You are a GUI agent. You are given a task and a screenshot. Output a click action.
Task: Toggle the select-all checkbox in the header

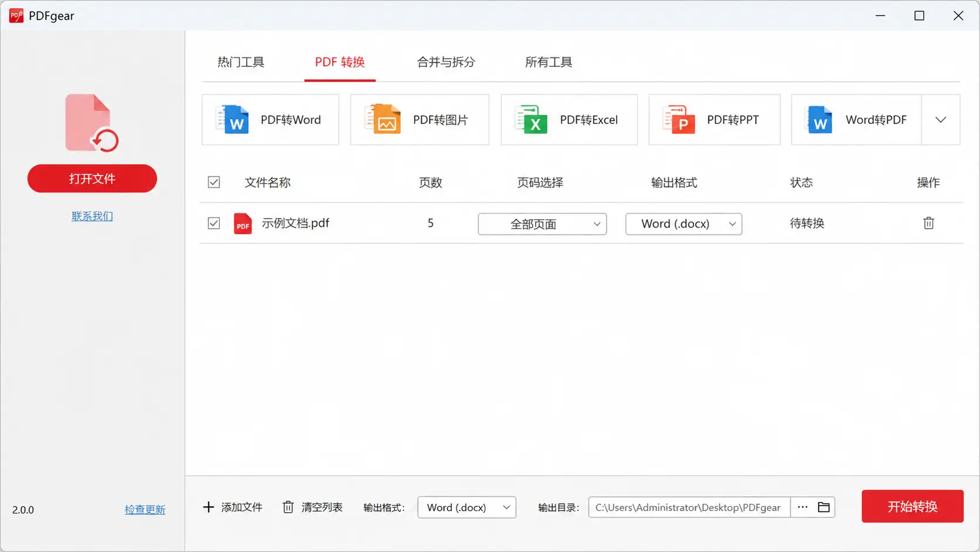(214, 182)
